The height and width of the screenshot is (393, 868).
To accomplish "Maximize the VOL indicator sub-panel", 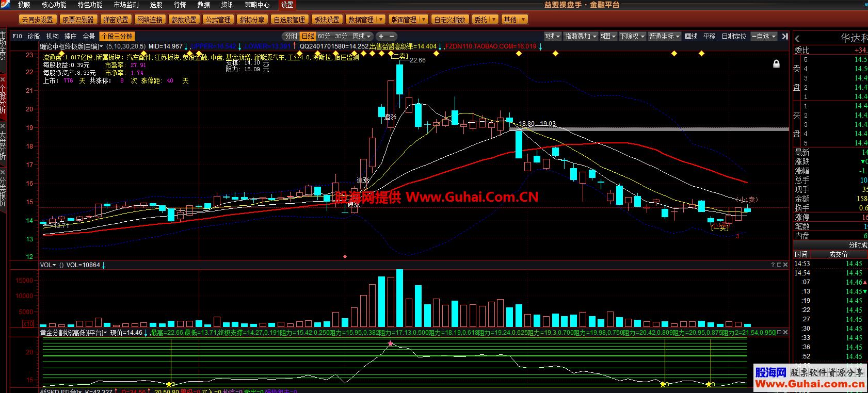I will click(779, 265).
